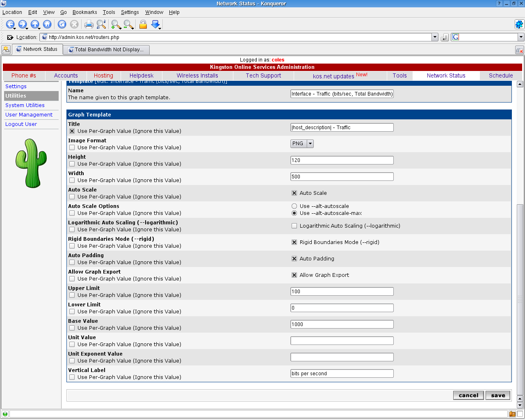Open the Bookmarks menu
Viewport: 525px width, 420px height.
[85, 12]
